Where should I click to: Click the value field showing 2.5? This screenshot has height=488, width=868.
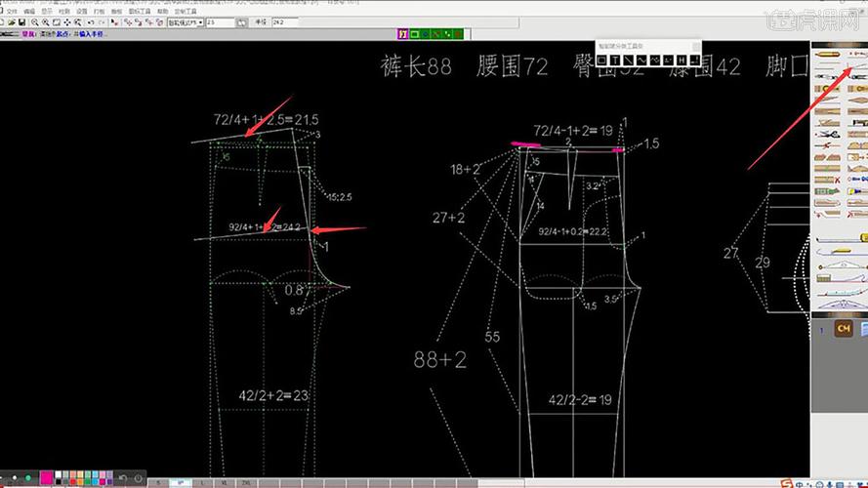click(220, 22)
